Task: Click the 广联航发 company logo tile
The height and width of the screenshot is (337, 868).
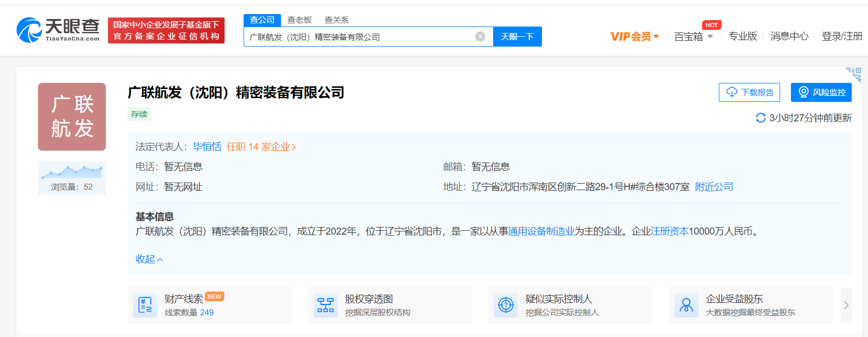Action: 72,116
